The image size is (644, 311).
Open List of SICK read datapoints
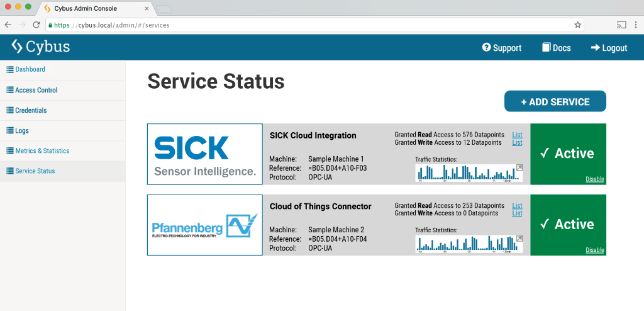tap(517, 135)
